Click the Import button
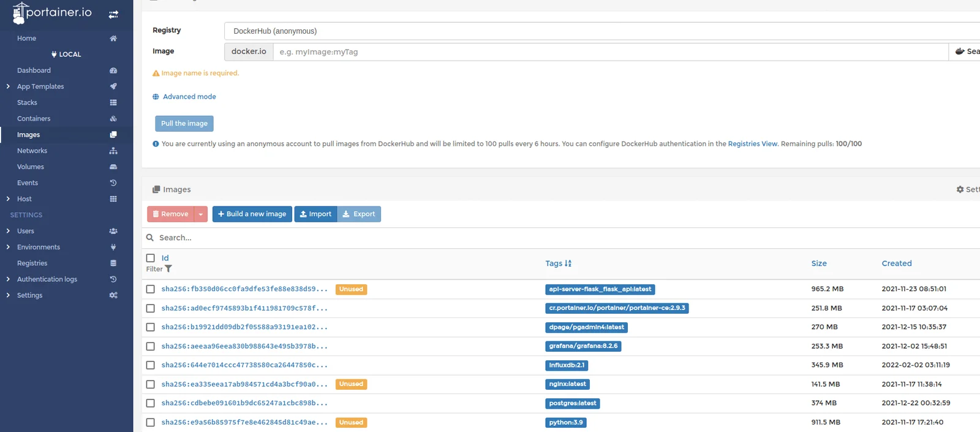980x432 pixels. [x=315, y=214]
